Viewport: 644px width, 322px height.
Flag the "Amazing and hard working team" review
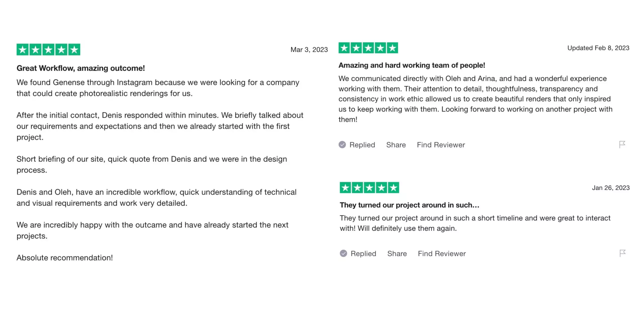(622, 144)
